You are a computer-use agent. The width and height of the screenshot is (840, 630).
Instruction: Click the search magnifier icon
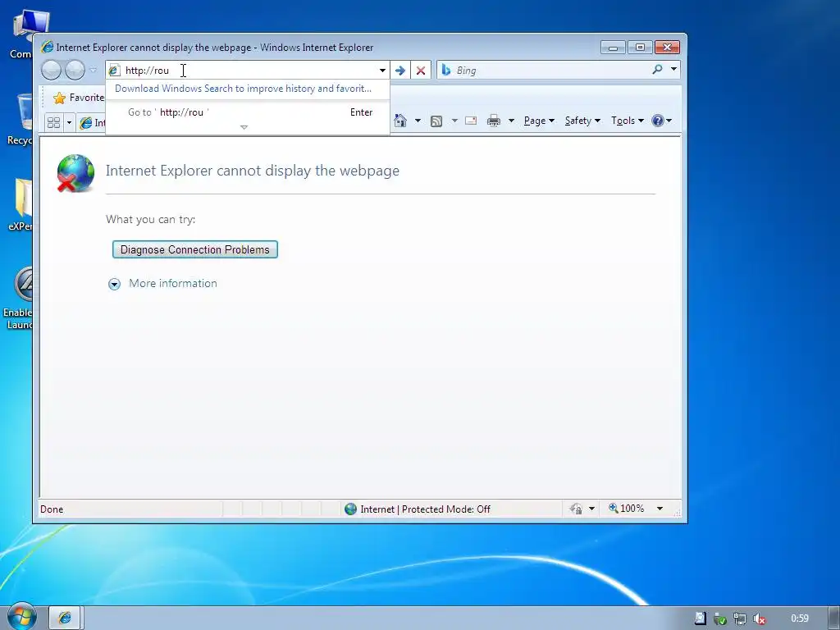point(657,69)
